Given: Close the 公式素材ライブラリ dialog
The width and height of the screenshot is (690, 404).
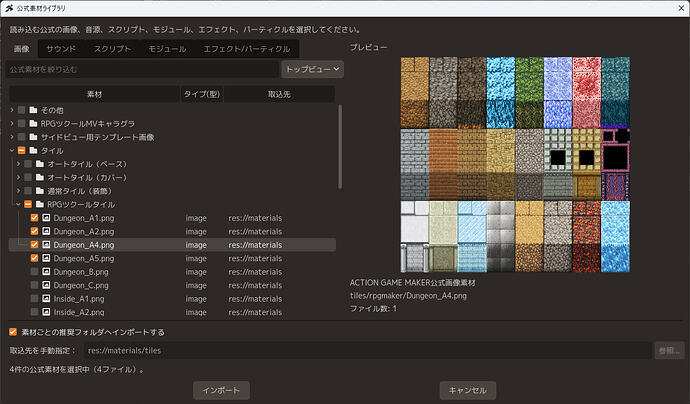Looking at the screenshot, I should pos(681,8).
